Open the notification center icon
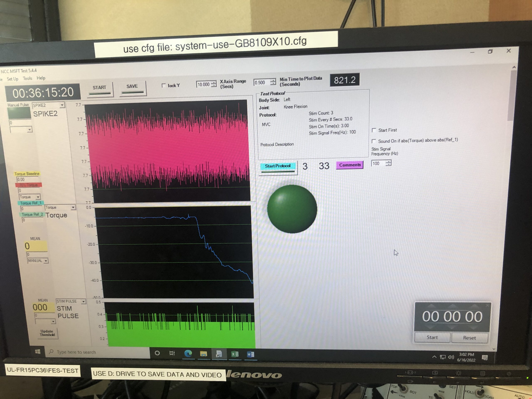The height and width of the screenshot is (399, 532). click(485, 358)
